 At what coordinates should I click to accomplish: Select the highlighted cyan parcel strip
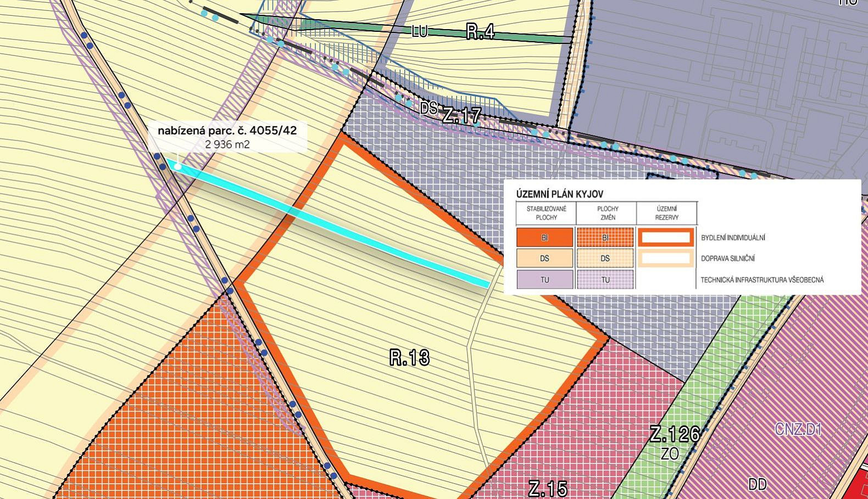(329, 223)
